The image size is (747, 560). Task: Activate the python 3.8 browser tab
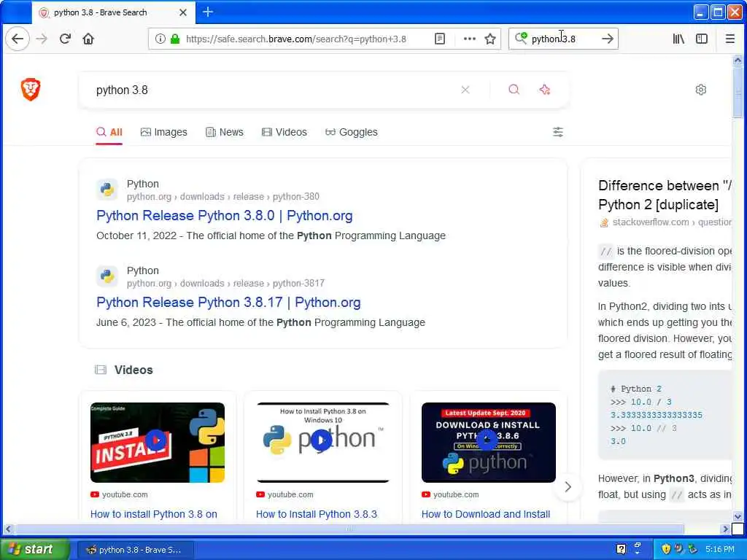(113, 12)
